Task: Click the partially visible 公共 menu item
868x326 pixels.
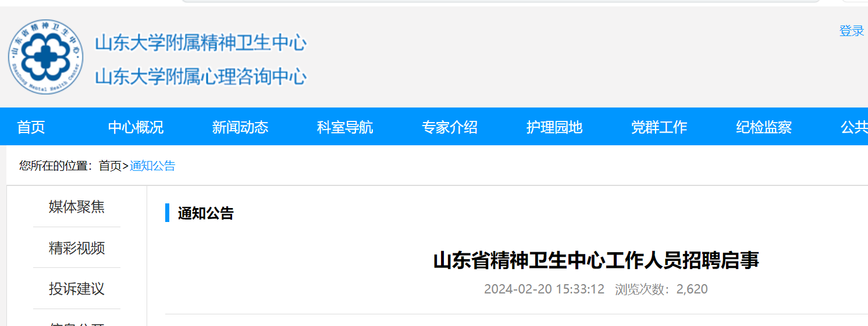Action: click(x=854, y=127)
